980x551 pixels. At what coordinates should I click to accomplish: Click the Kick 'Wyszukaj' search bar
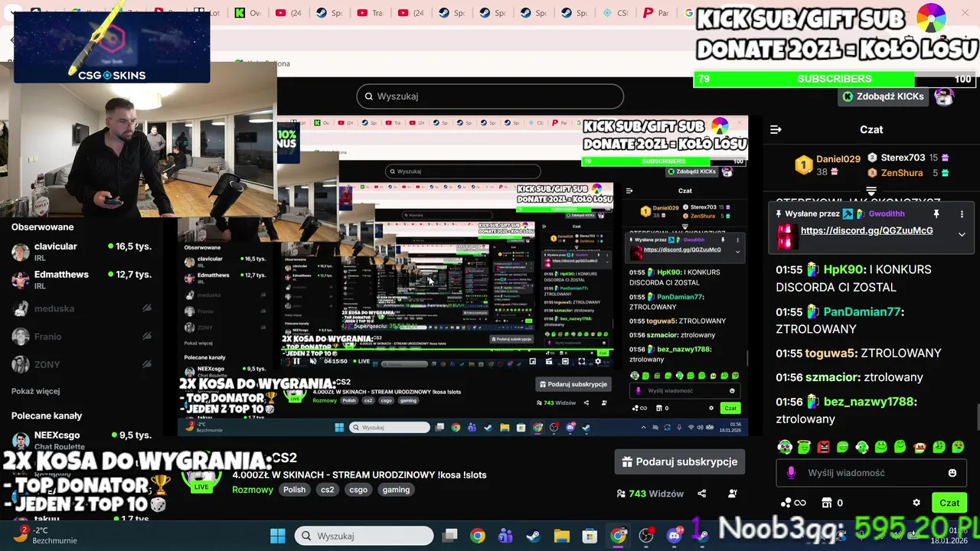pyautogui.click(x=490, y=96)
